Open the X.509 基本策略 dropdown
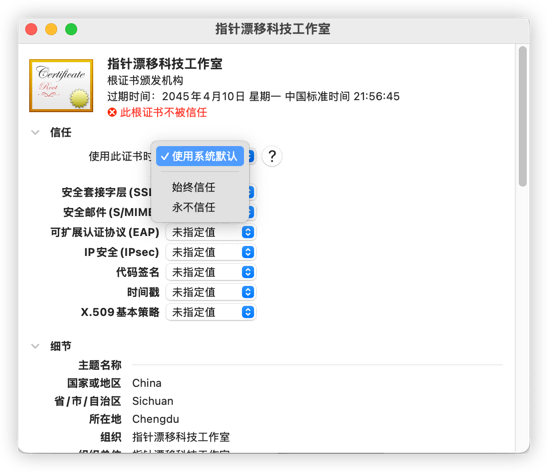The image size is (548, 472). click(x=211, y=312)
